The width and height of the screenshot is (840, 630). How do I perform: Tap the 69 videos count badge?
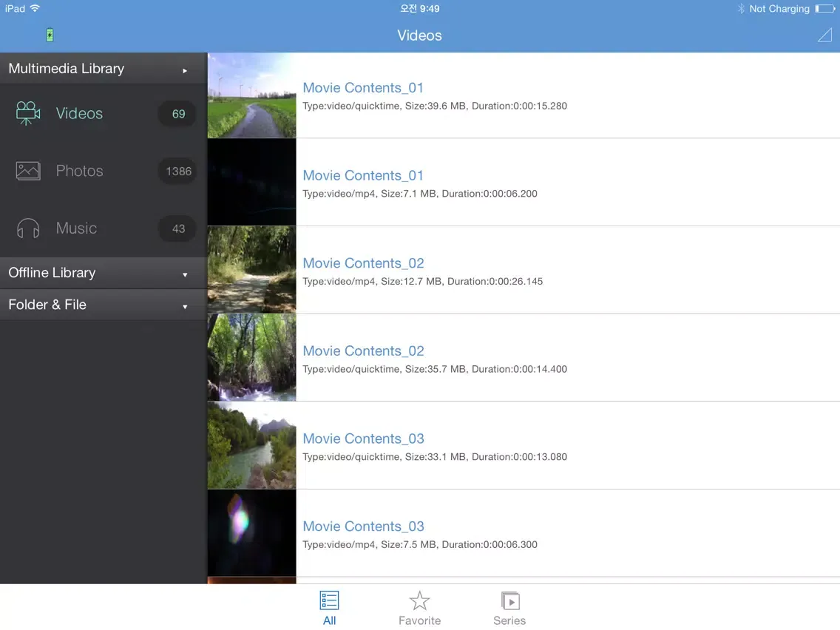point(178,114)
